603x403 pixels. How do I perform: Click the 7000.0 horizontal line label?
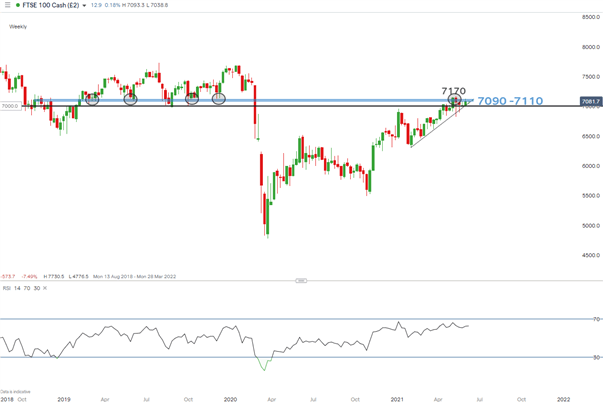(x=10, y=106)
